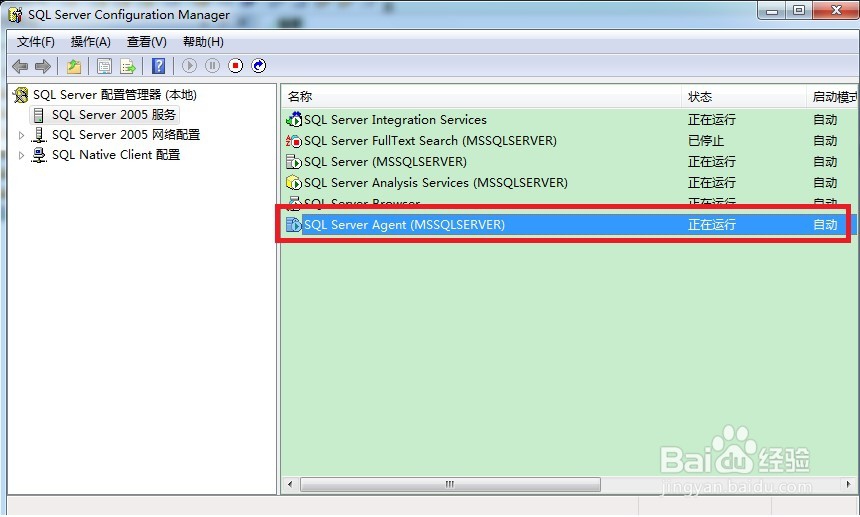860x517 pixels.
Task: Click the SQL Server (MSSQLSERVER) service icon
Action: pos(294,162)
